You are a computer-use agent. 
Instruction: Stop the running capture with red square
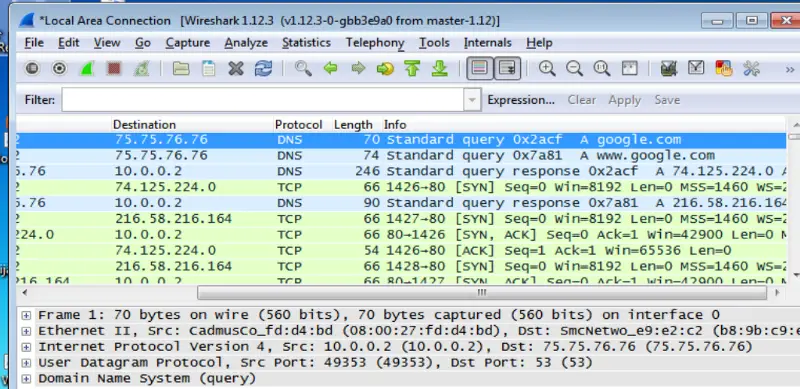click(114, 68)
